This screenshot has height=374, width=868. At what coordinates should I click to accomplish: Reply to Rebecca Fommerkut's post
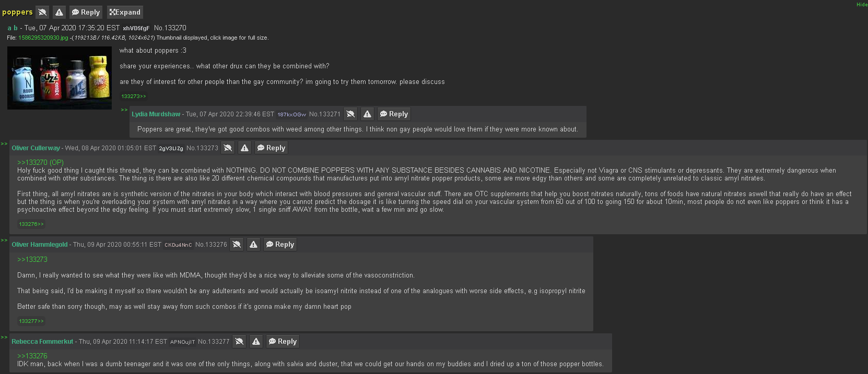tap(283, 341)
